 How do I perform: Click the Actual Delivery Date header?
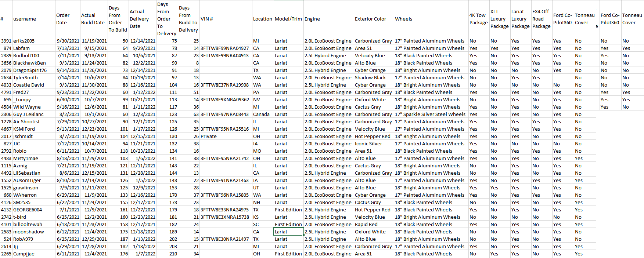(143, 19)
